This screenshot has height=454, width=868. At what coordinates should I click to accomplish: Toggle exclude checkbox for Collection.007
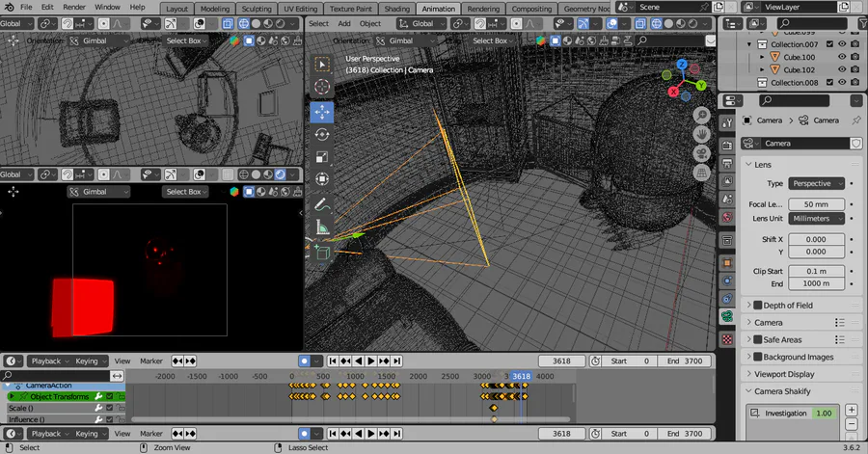point(828,44)
